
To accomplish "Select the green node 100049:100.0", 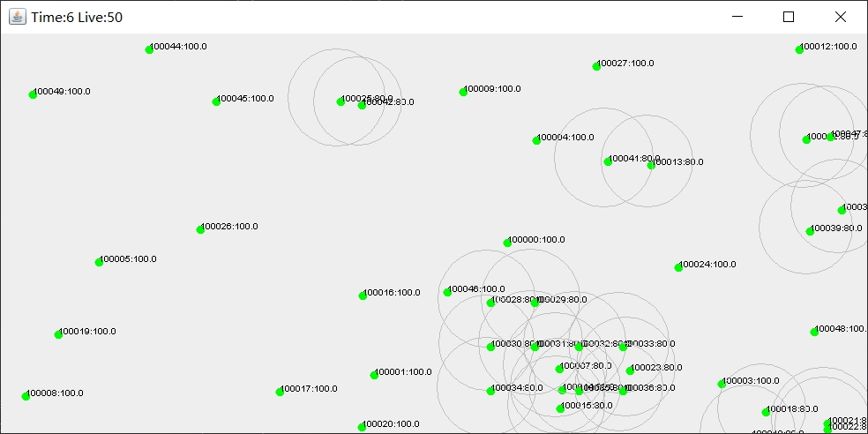I will tap(33, 94).
